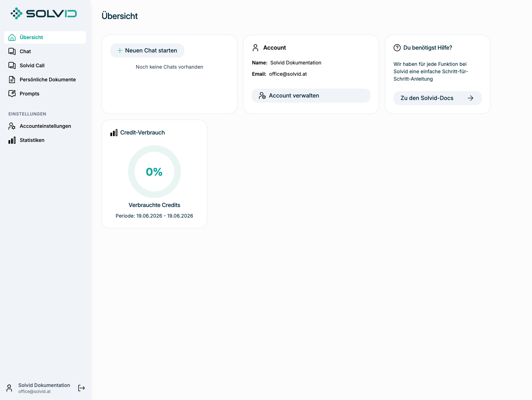Click the user avatar icon in sidebar footer
532x400 pixels.
[x=10, y=388]
